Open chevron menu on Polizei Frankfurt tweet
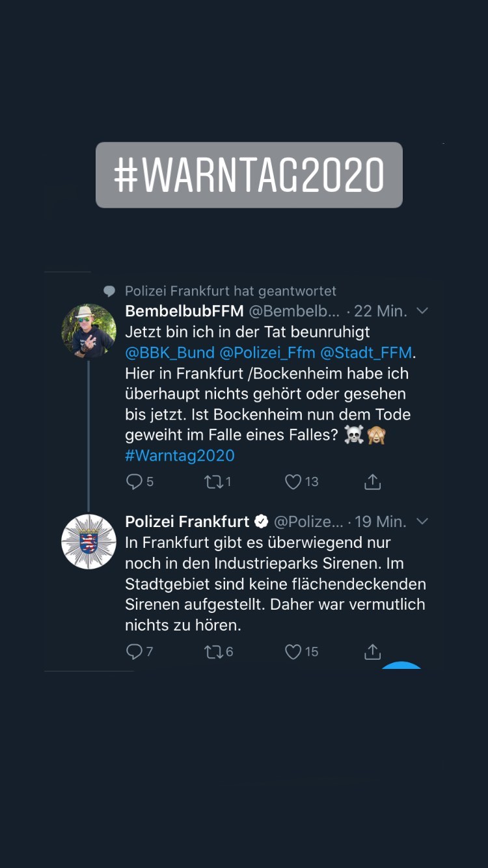488x868 pixels. pos(422,521)
